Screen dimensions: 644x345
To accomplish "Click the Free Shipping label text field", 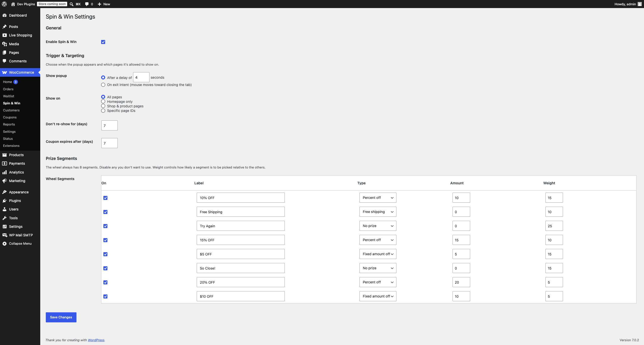I will click(241, 212).
